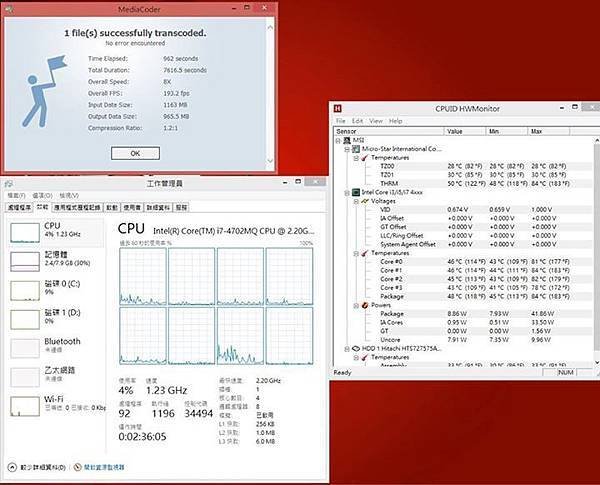Click the Value column header

click(x=465, y=131)
